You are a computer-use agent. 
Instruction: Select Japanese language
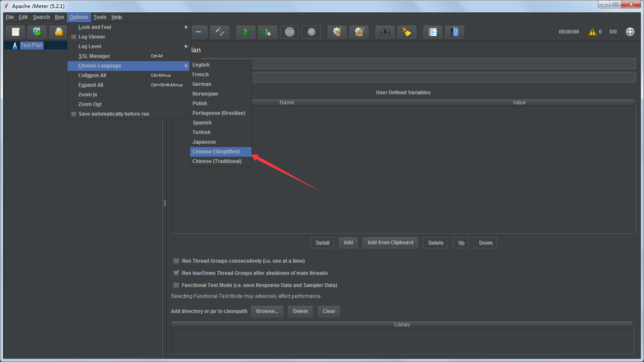221,142
